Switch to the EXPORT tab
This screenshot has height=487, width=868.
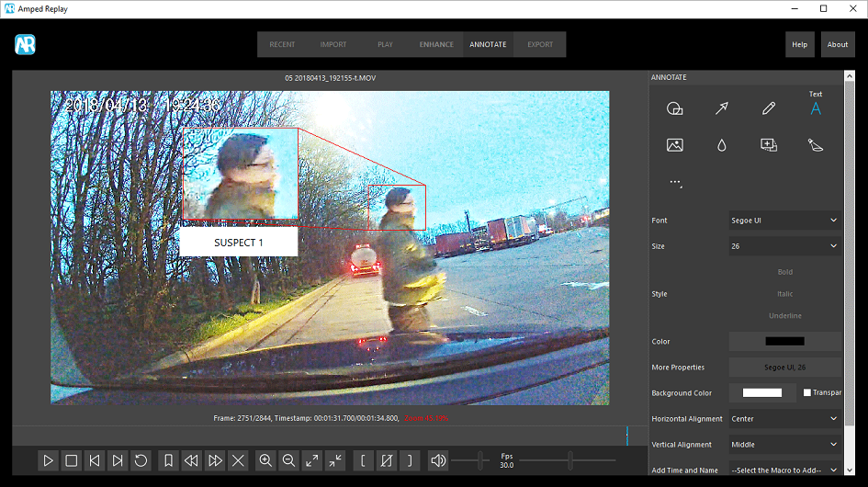540,44
